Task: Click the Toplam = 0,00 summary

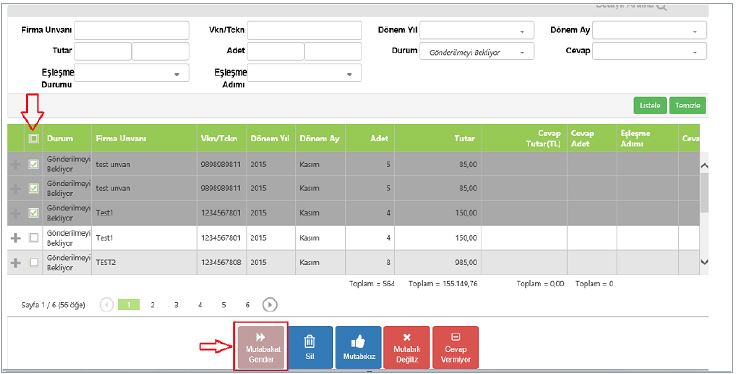Action: tap(540, 284)
